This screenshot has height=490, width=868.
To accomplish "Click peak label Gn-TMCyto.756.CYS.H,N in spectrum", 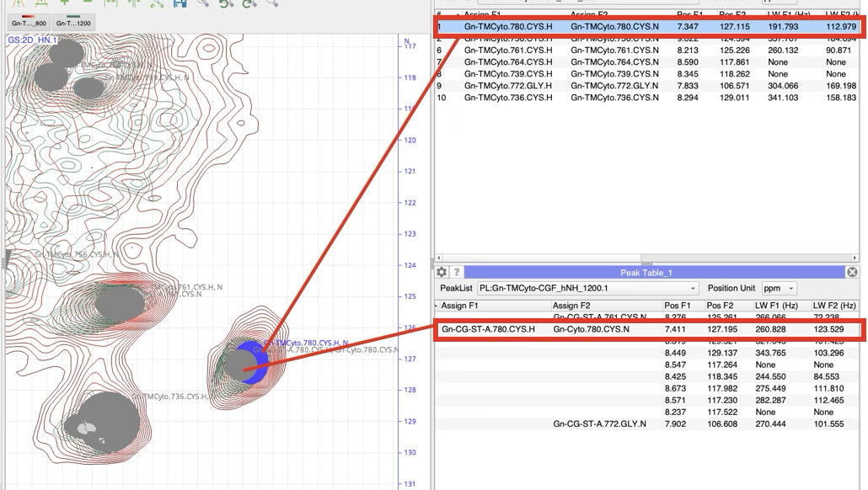I will coord(77,254).
